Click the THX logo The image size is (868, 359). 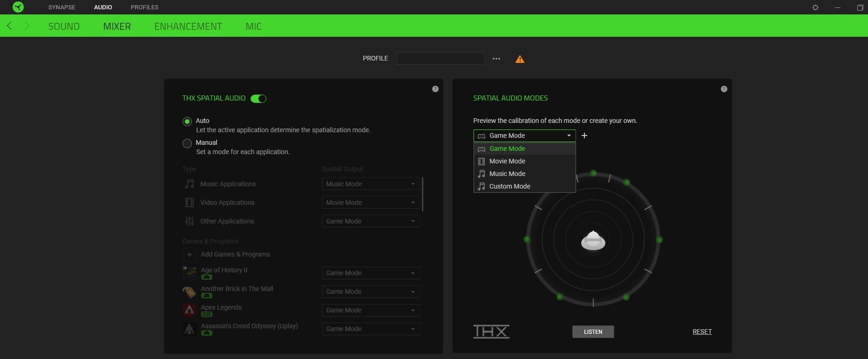pyautogui.click(x=491, y=332)
